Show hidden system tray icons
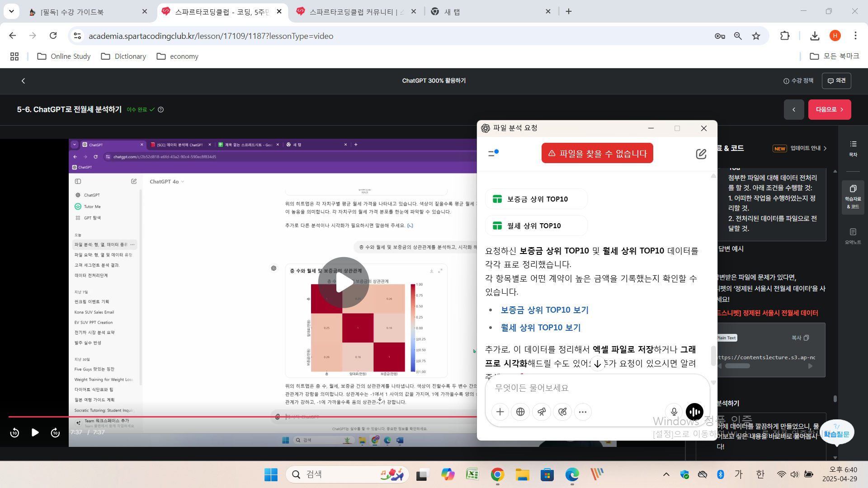 (666, 474)
